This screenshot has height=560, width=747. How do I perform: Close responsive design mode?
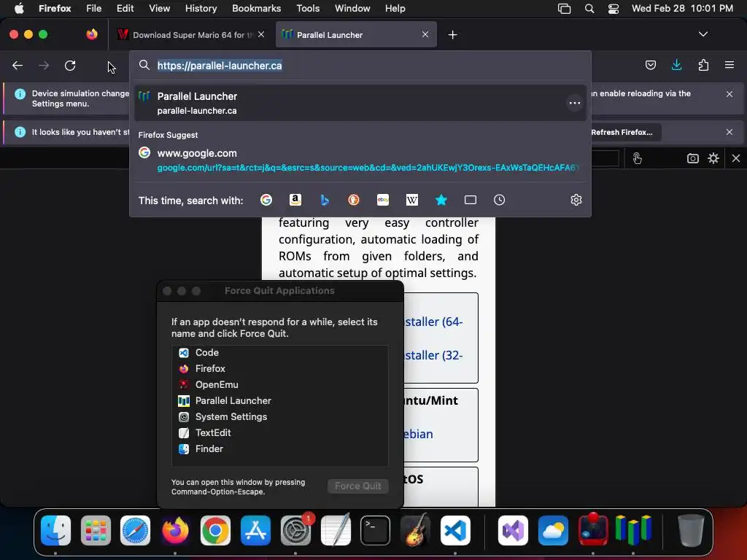click(735, 158)
